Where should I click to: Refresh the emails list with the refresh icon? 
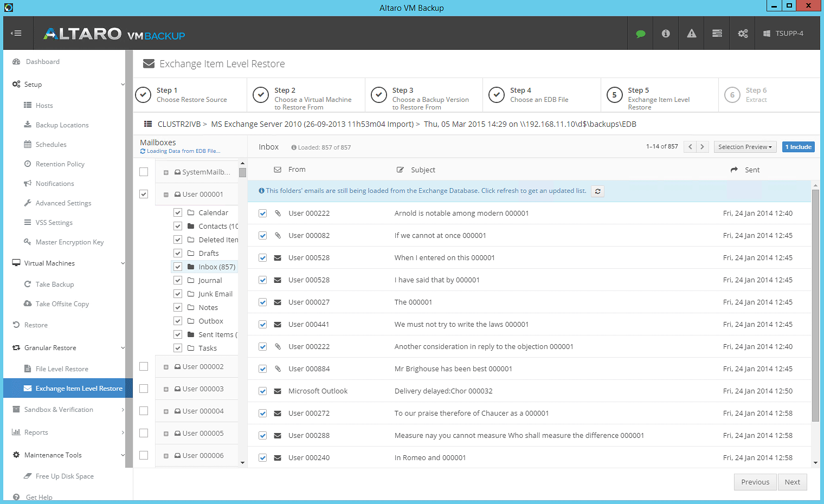[x=597, y=191]
